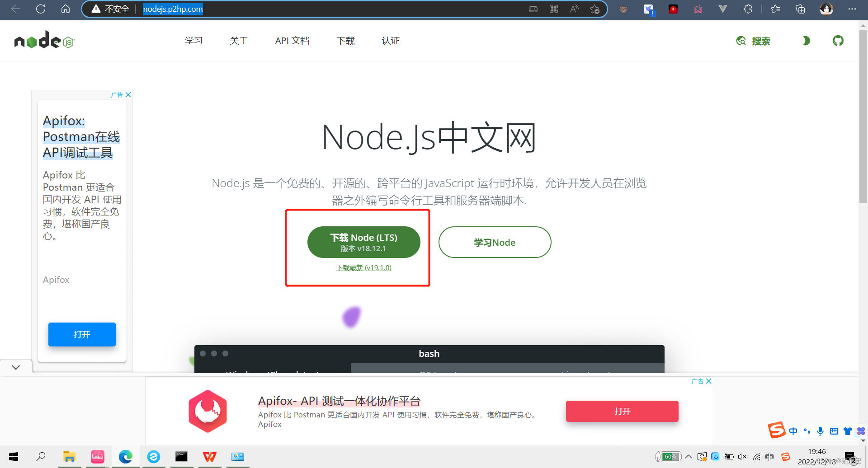Open the 学习 nav menu

[193, 41]
